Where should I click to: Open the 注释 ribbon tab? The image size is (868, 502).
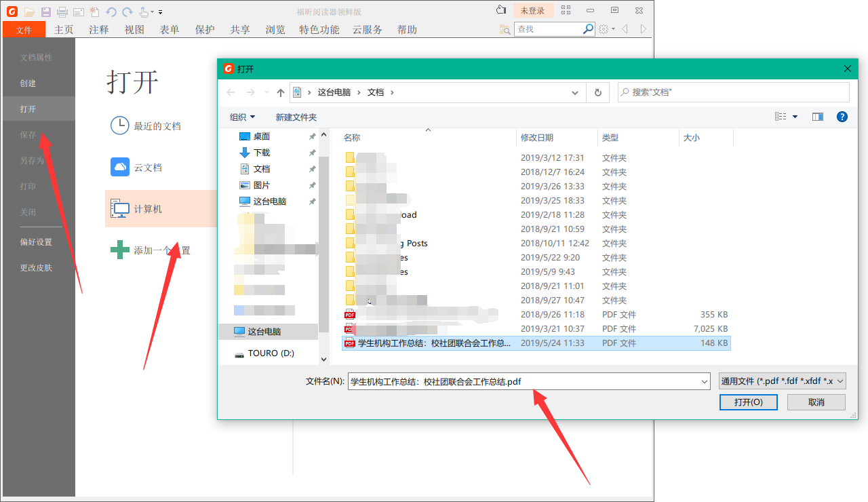tap(99, 30)
